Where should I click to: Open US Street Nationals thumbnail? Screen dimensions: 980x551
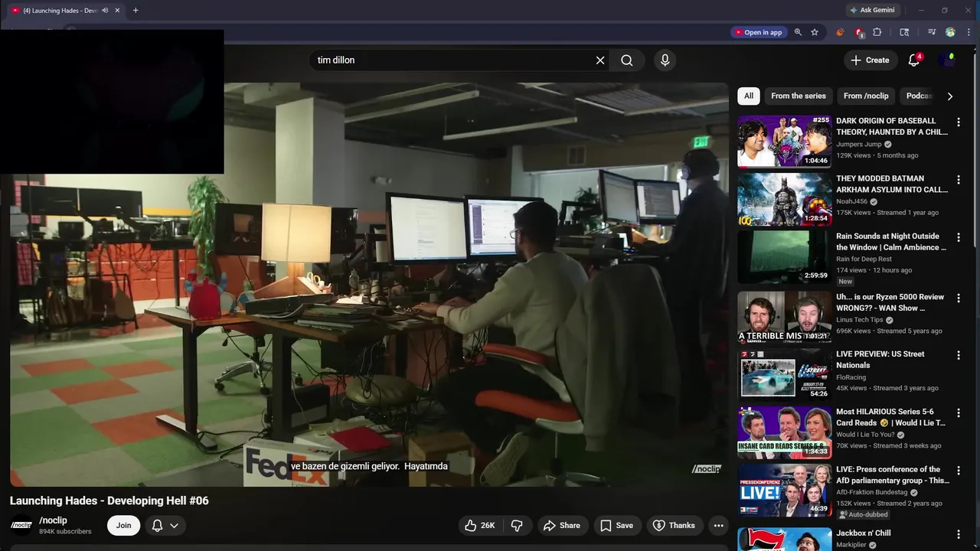[784, 374]
